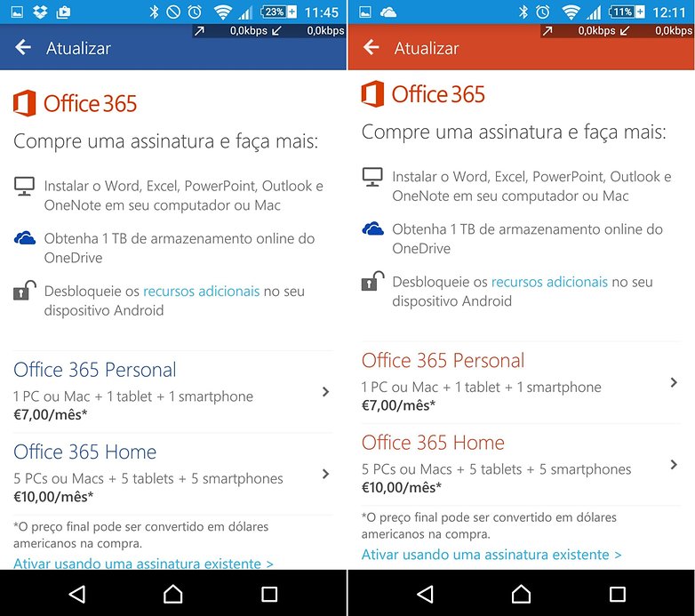Image resolution: width=695 pixels, height=616 pixels.
Task: Tap Android back button on left phone
Action: click(77, 594)
